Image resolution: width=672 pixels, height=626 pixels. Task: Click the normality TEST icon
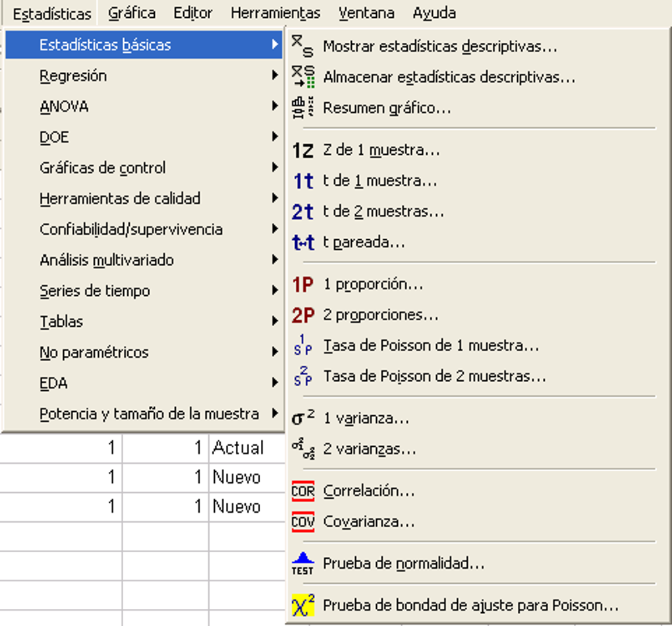click(303, 564)
